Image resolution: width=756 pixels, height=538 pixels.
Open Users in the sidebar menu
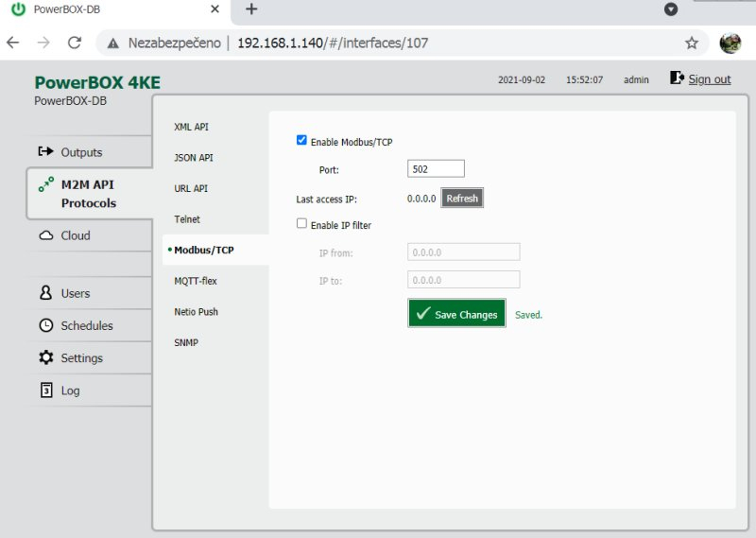point(76,293)
